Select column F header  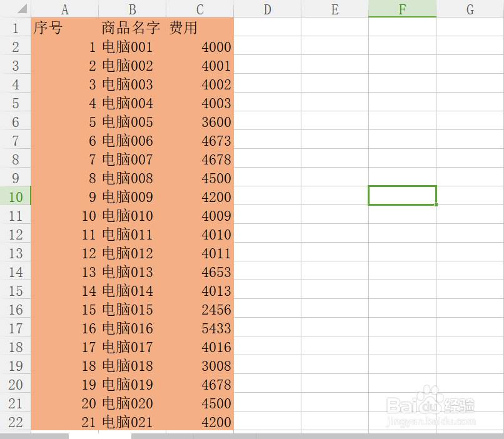click(x=402, y=9)
